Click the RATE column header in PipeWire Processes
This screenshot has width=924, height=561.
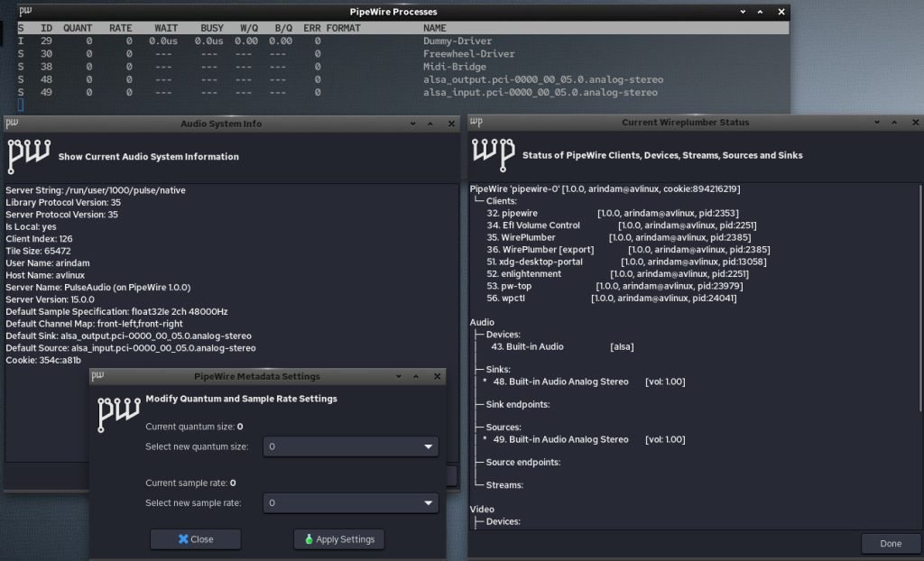click(x=120, y=28)
